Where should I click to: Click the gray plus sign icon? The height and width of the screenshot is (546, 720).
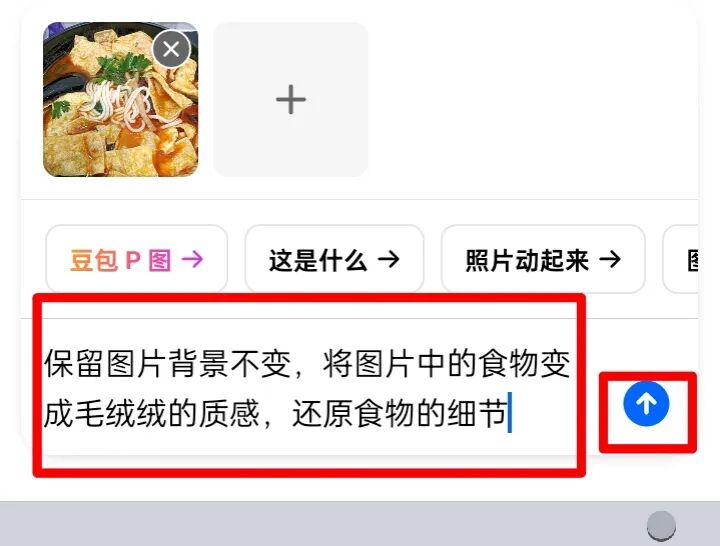tap(291, 99)
